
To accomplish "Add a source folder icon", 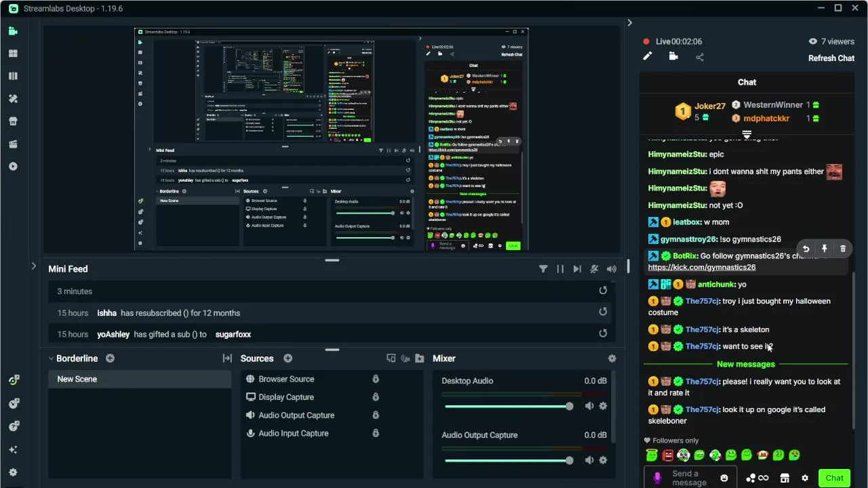I will coord(419,359).
